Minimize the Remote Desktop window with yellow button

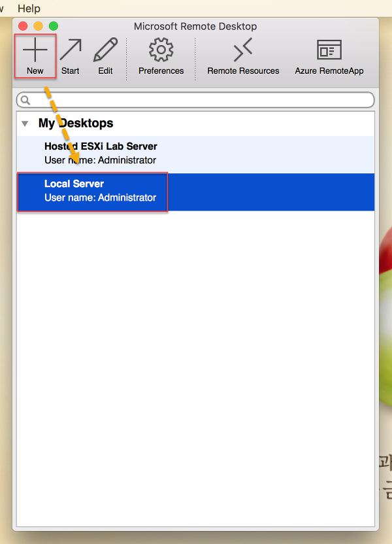[38, 26]
